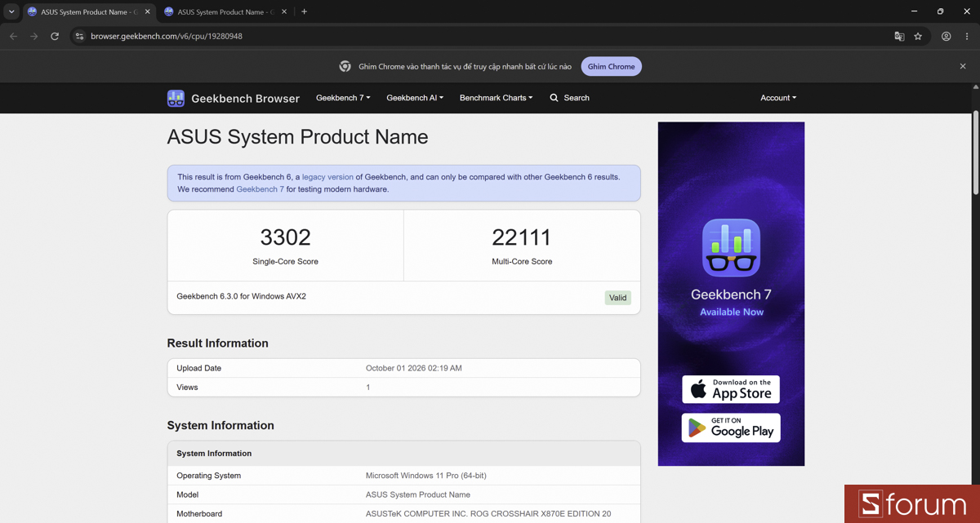This screenshot has height=523, width=980.
Task: Click the Result Information heading
Action: [x=218, y=343]
